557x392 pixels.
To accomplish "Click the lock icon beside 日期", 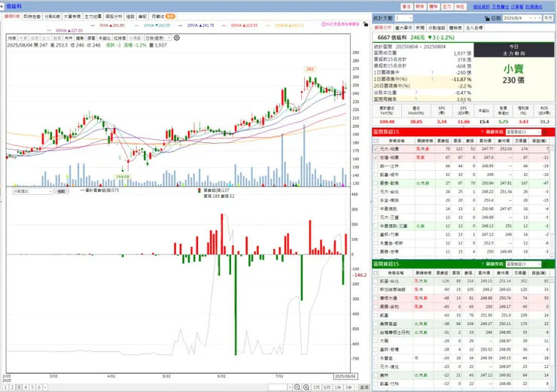I will 487,18.
